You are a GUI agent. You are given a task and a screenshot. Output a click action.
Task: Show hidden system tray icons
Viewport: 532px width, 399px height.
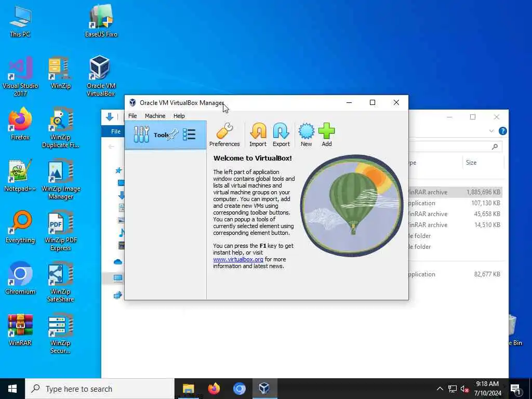click(x=440, y=389)
